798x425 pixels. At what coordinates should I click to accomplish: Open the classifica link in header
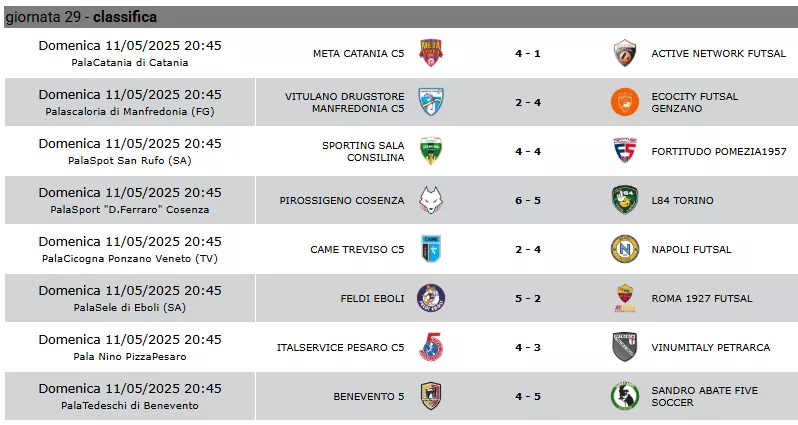[125, 17]
